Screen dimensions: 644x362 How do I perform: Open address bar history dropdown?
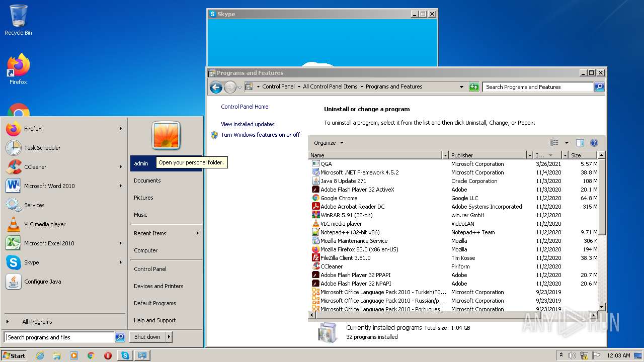tap(461, 87)
